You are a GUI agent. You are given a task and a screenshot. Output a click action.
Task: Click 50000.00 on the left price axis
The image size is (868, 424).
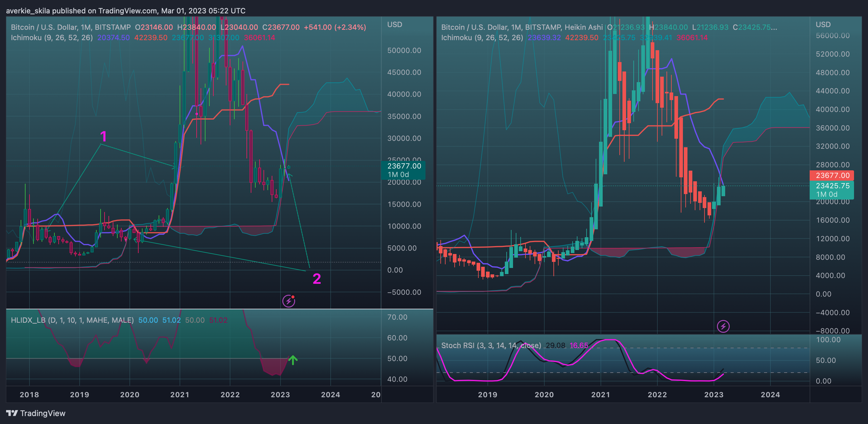[404, 50]
